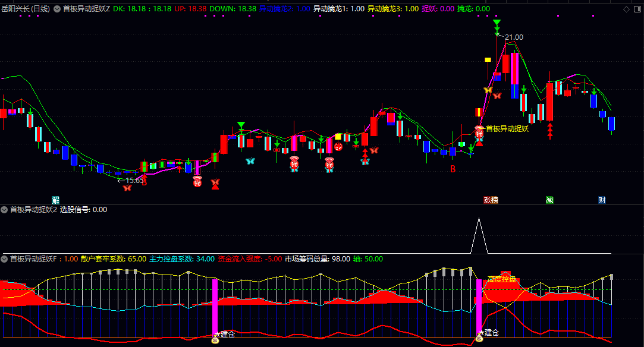
Task: Collapse the 首板异动捉妖F indicator panel
Action: (x=4, y=259)
